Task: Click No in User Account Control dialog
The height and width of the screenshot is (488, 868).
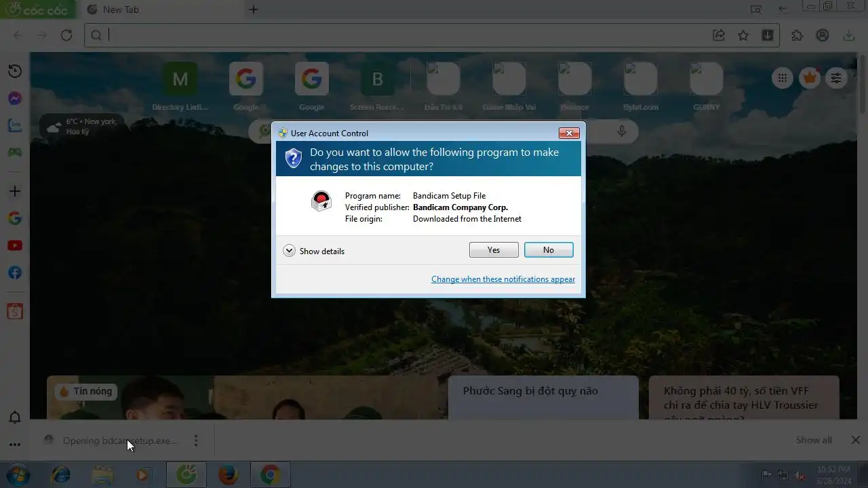Action: click(549, 250)
